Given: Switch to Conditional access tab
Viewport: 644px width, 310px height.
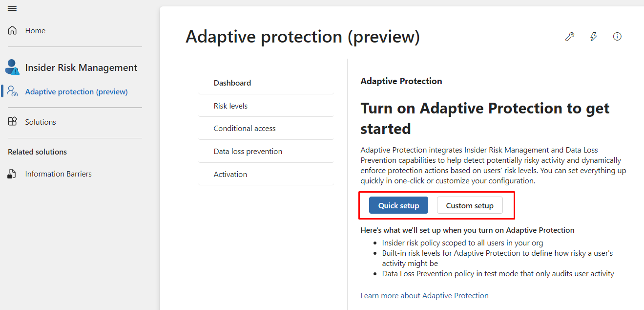Looking at the screenshot, I should [245, 129].
